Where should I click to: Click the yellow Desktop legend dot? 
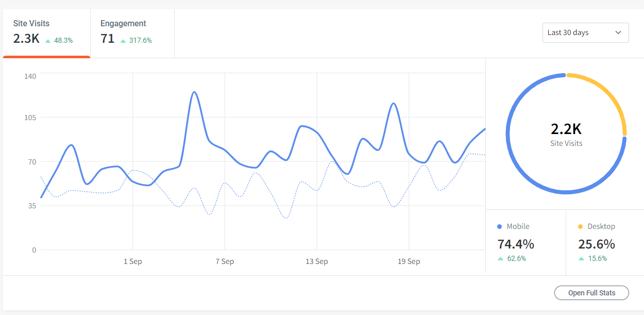pos(581,226)
